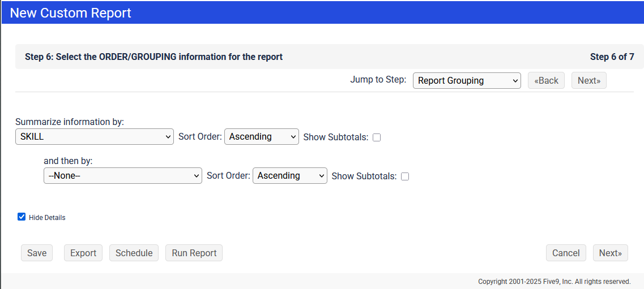Image resolution: width=644 pixels, height=289 pixels.
Task: Click the «Back button
Action: [x=546, y=80]
